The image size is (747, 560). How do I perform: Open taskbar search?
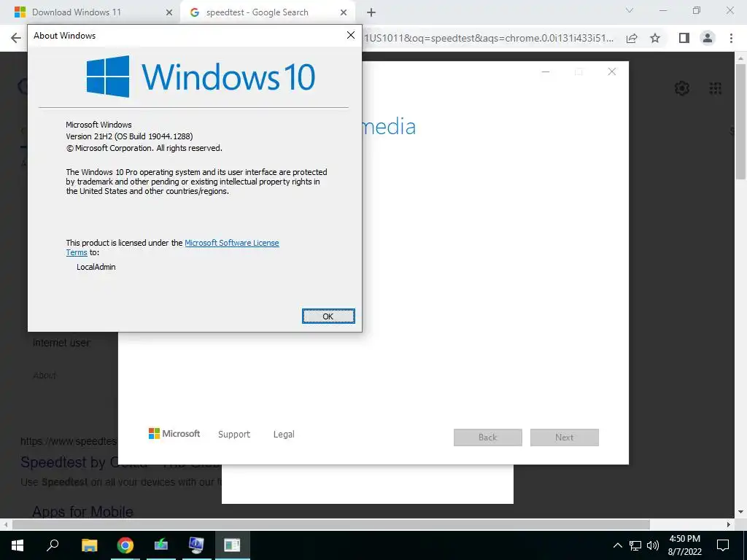click(53, 545)
